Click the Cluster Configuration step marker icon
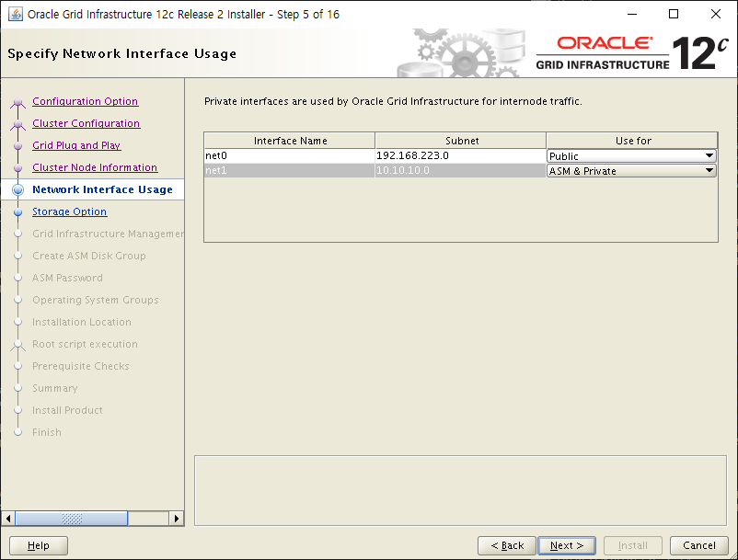This screenshot has height=560, width=738. pyautogui.click(x=17, y=124)
